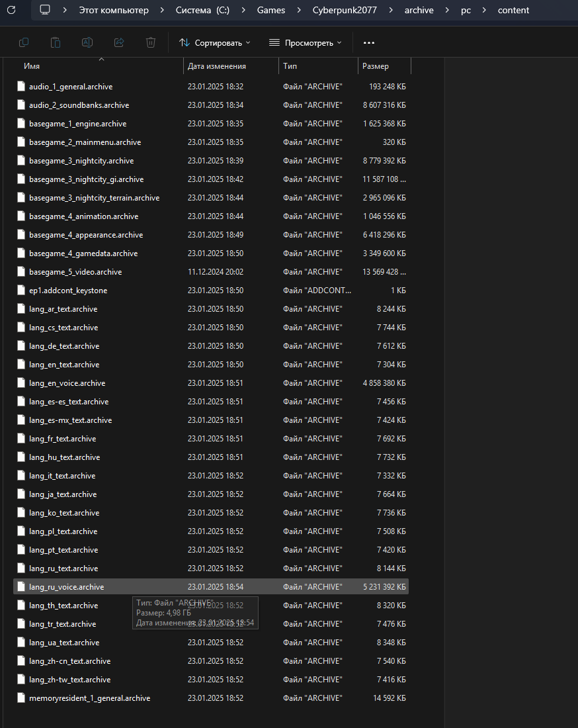Viewport: 578px width, 728px height.
Task: Click the Paste clipboard icon
Action: 55,43
